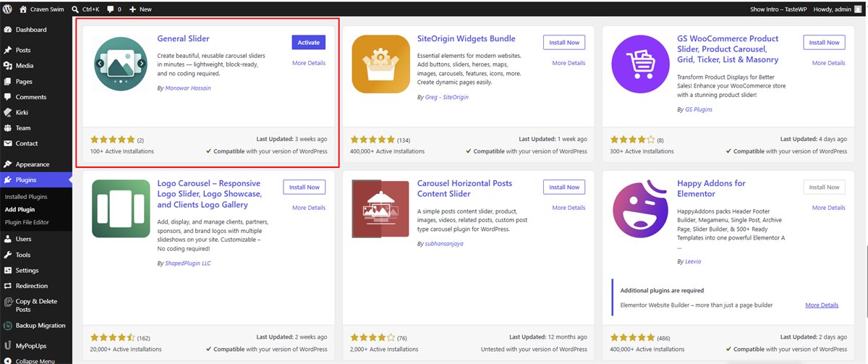Open author Leevio link

pyautogui.click(x=692, y=261)
